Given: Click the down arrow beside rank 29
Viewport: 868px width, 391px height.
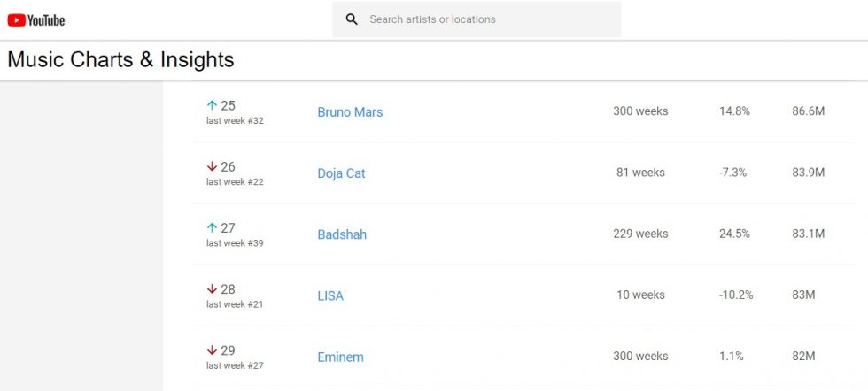Looking at the screenshot, I should tap(212, 350).
